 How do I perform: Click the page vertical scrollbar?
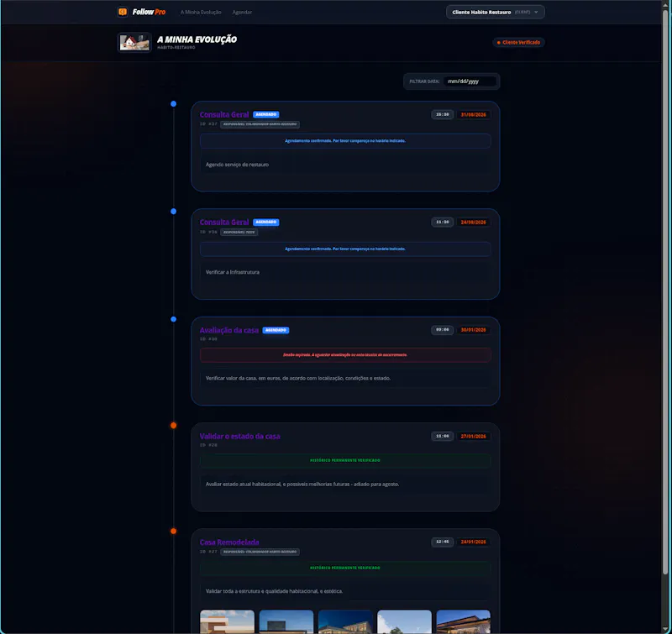[x=665, y=291]
